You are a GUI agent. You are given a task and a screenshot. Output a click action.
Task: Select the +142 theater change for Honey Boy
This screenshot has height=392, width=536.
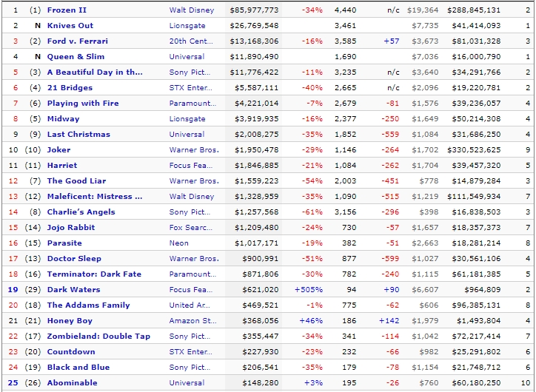click(x=389, y=321)
